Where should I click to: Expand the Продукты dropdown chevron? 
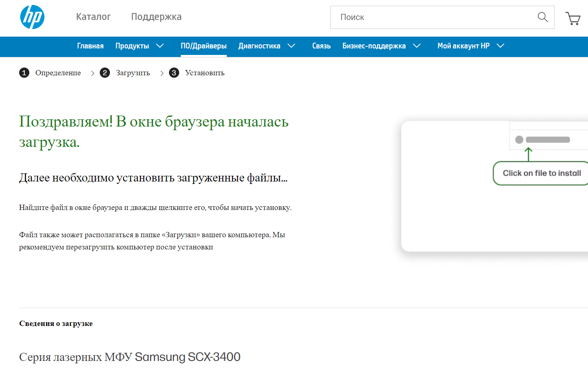(x=160, y=46)
